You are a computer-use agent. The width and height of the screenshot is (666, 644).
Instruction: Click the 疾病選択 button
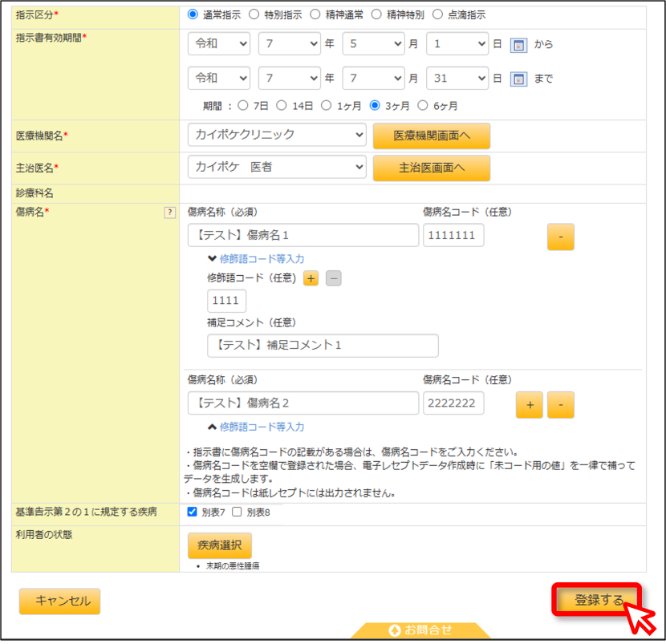[x=220, y=545]
